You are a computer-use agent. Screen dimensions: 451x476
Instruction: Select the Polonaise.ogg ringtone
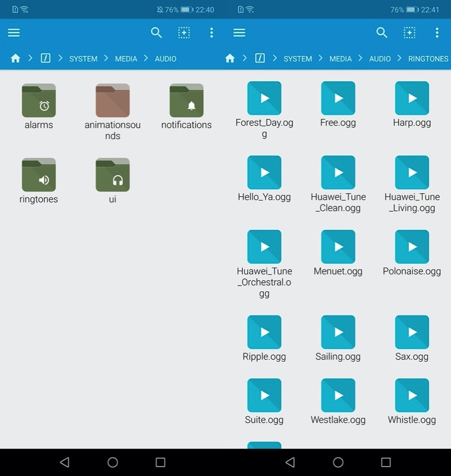(x=412, y=247)
